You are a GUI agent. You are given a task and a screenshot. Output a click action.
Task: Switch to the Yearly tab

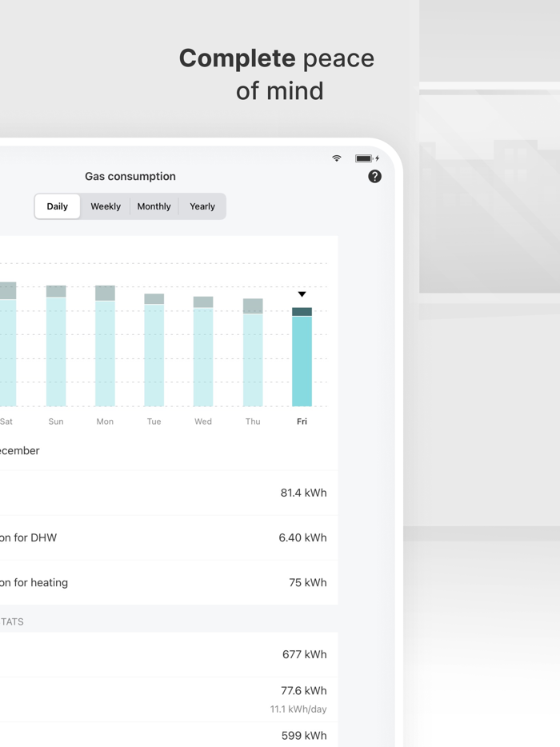(202, 206)
